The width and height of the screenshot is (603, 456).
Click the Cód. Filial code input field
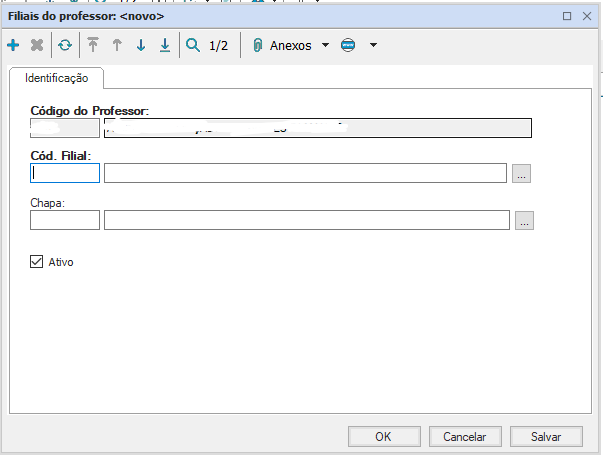[x=65, y=174]
